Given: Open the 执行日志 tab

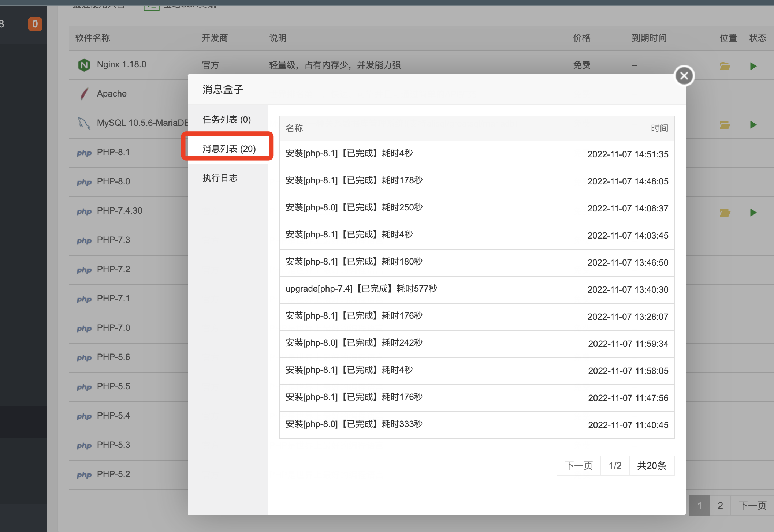Looking at the screenshot, I should (228, 178).
